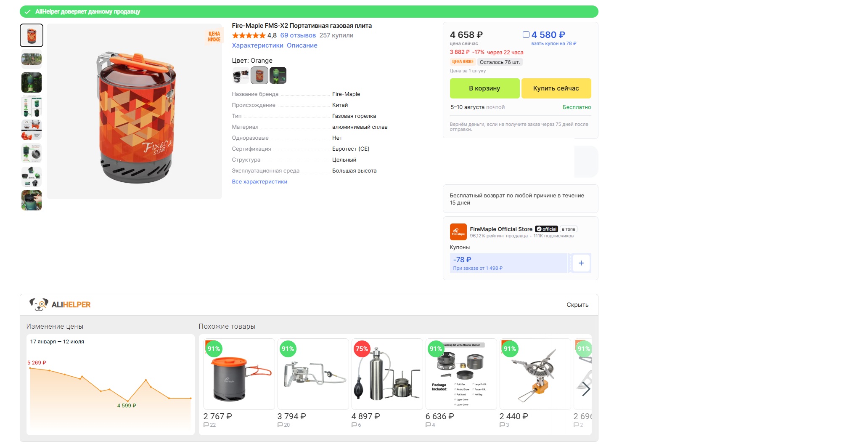Expand 'Все характеристики' full specs list
The image size is (868, 444).
click(259, 182)
